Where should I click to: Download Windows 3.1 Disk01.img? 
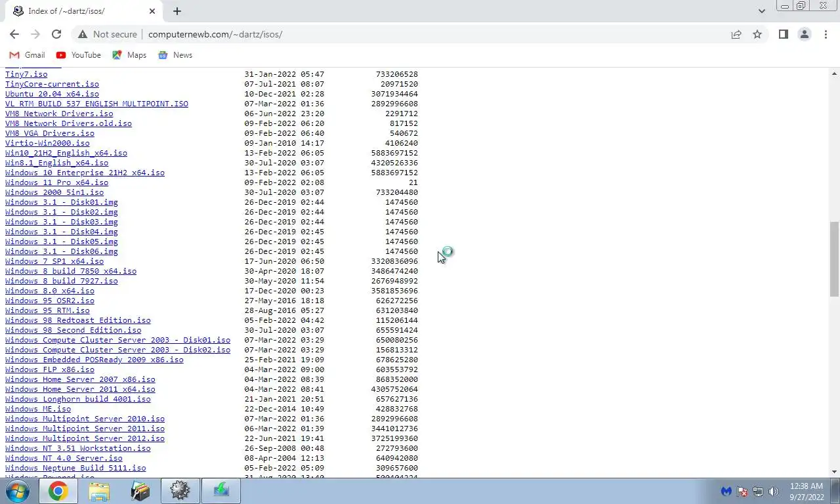click(x=62, y=202)
